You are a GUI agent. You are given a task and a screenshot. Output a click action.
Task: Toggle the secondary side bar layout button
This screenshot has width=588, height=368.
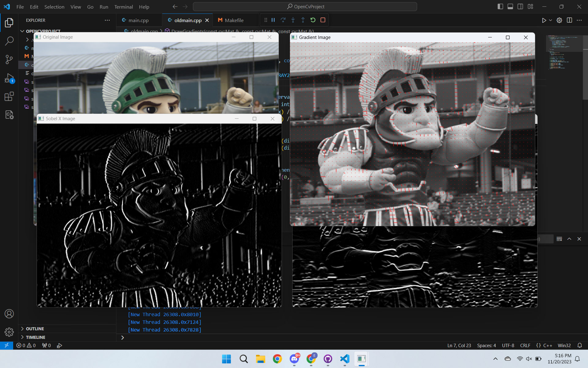(x=520, y=6)
